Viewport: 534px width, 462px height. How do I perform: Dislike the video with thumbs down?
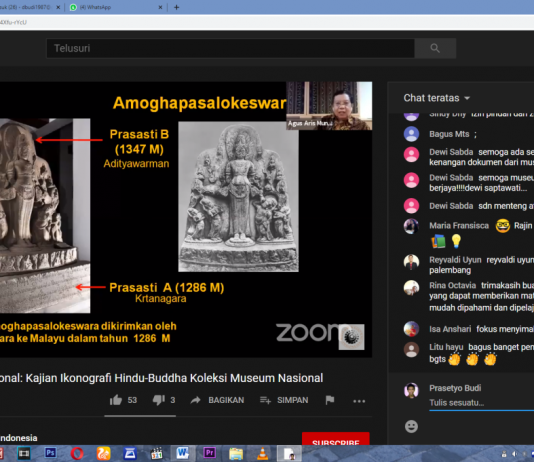[158, 400]
